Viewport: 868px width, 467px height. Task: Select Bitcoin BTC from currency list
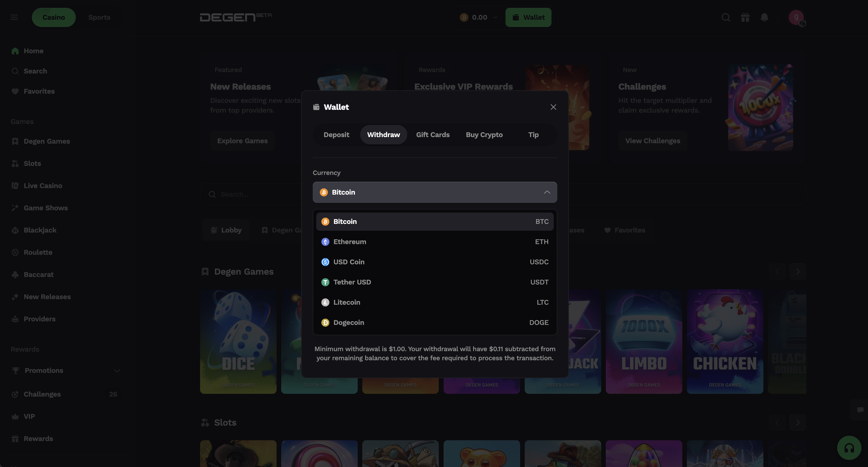click(435, 222)
